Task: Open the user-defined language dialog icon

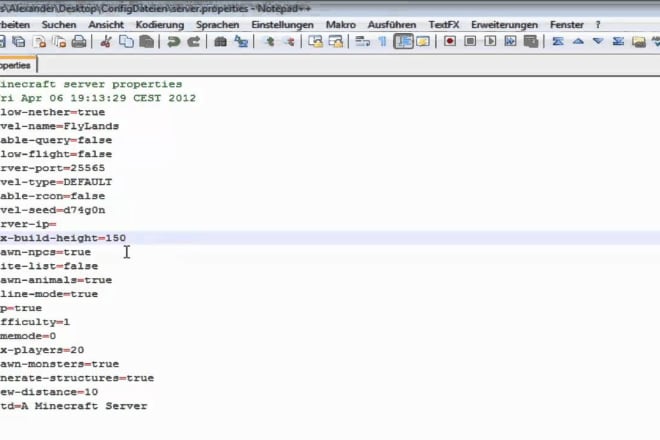Action: point(423,42)
